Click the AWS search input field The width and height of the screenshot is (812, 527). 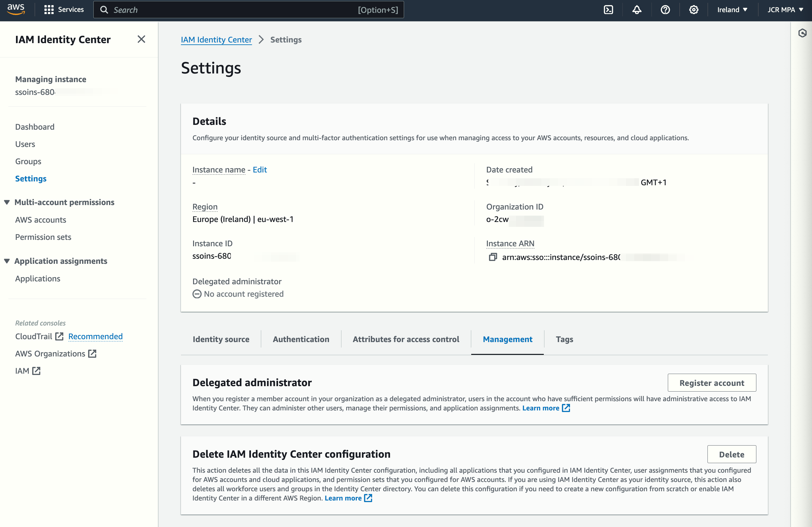pyautogui.click(x=232, y=10)
